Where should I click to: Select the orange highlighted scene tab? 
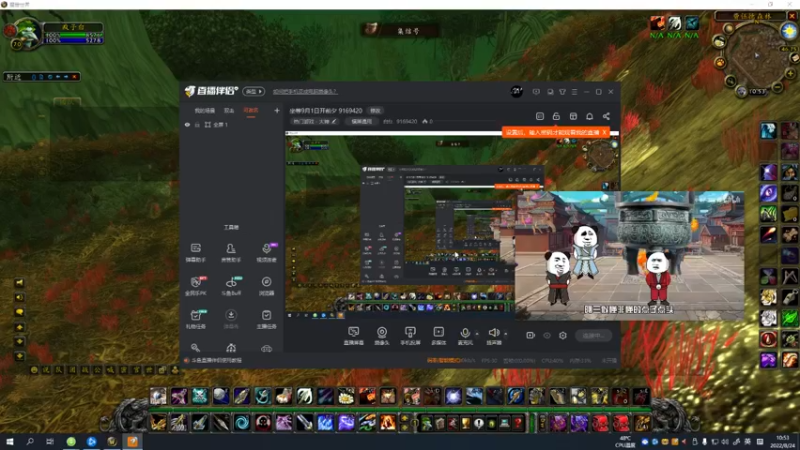(251, 110)
